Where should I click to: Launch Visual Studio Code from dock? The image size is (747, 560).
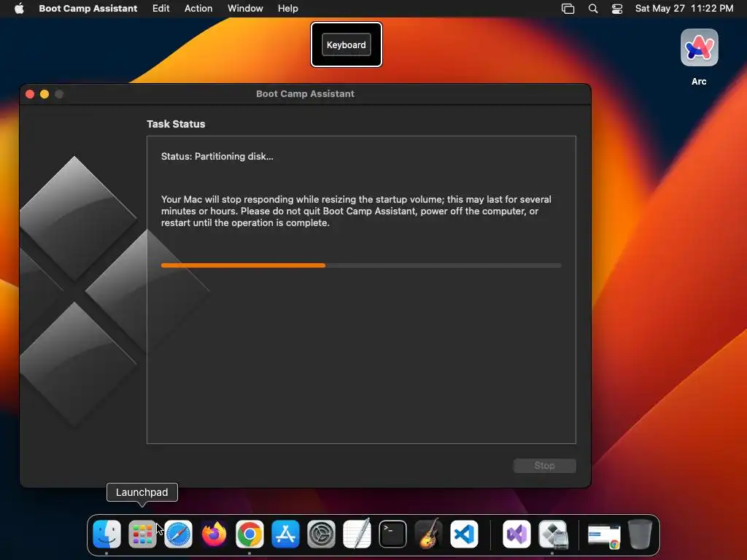pos(464,534)
